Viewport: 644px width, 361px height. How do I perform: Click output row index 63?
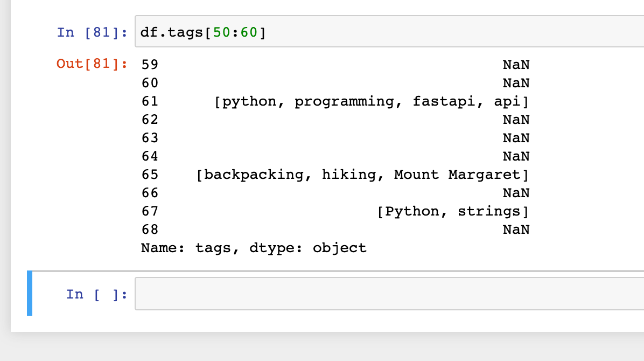[x=150, y=138]
